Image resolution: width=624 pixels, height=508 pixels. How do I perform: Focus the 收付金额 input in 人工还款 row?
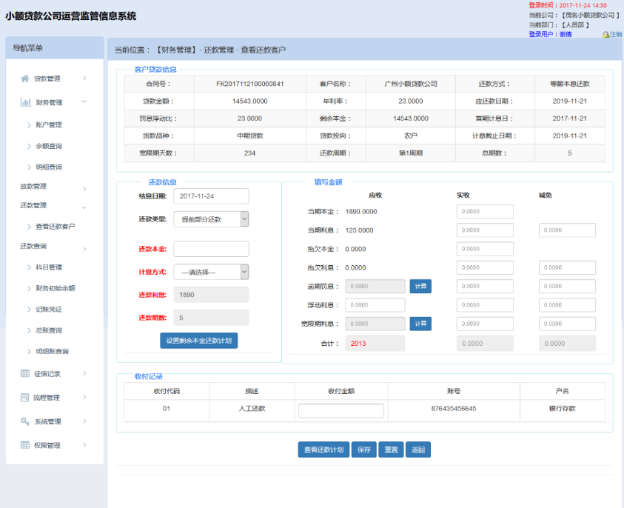coord(341,411)
